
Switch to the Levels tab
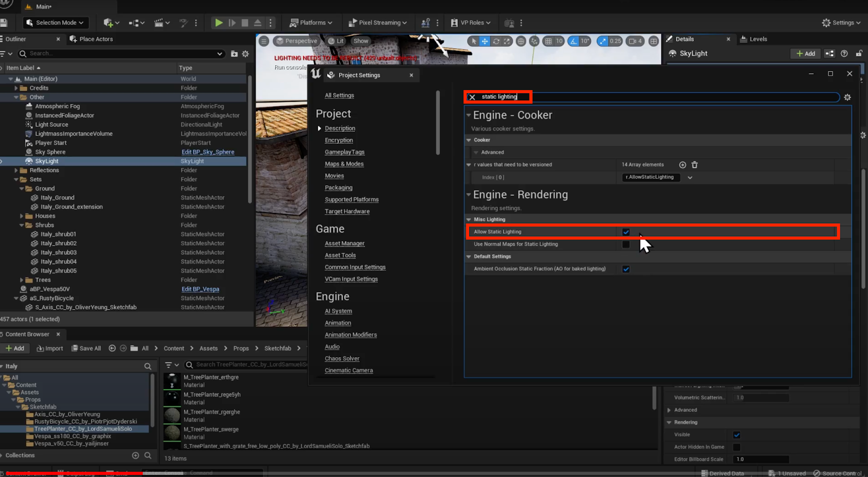(x=757, y=39)
